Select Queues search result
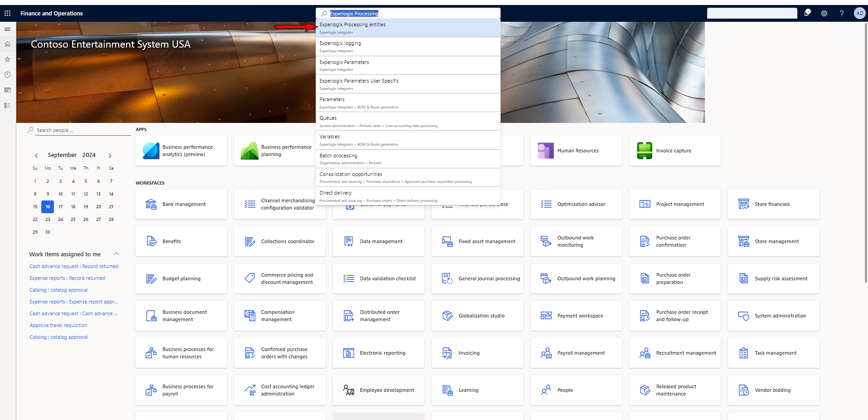This screenshot has width=868, height=420. pos(408,122)
